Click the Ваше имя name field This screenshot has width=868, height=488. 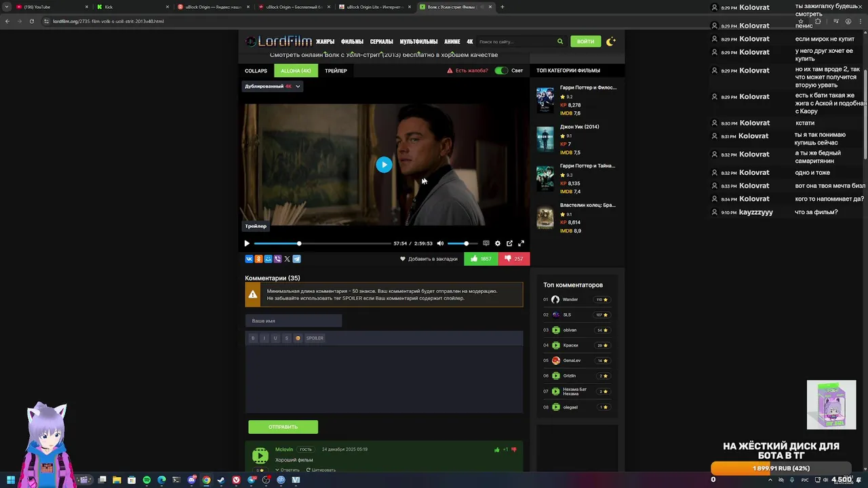[294, 321]
